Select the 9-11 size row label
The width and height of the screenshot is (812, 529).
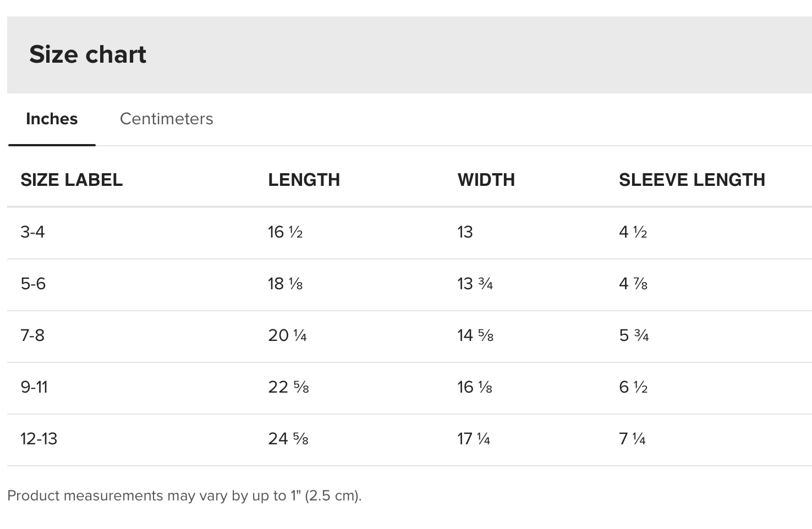[x=34, y=387]
